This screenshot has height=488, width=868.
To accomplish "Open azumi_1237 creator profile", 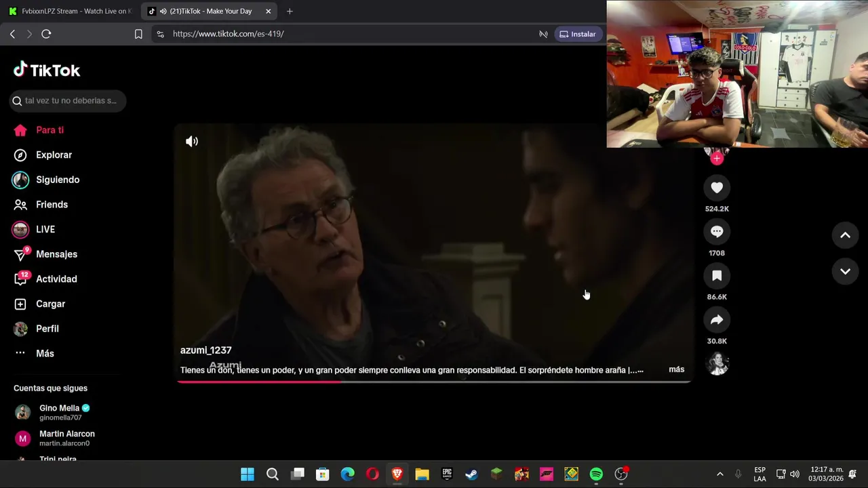I will tap(205, 350).
